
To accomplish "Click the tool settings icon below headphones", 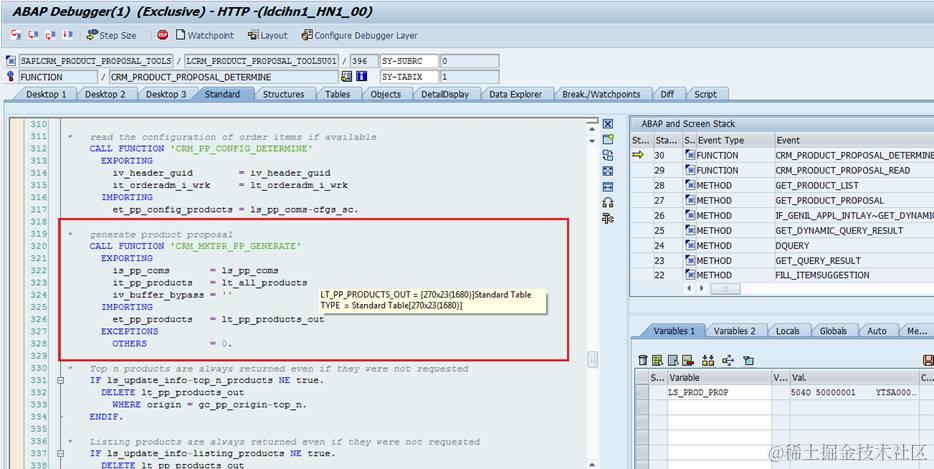I will [608, 219].
